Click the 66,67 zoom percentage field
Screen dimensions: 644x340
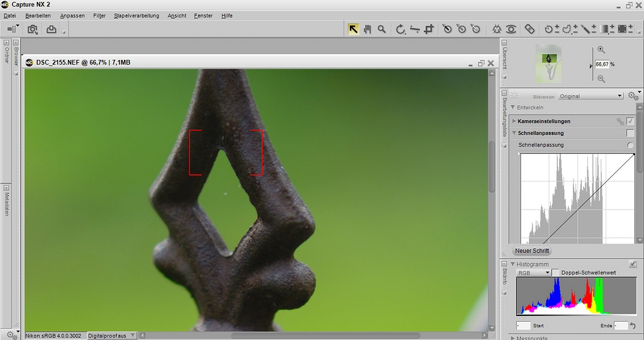pyautogui.click(x=602, y=65)
